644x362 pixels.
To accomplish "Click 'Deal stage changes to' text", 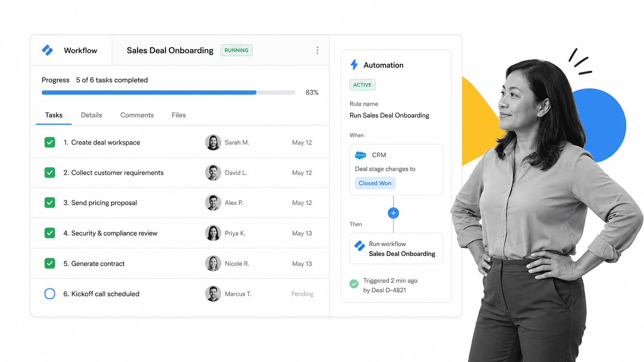I will [x=385, y=169].
